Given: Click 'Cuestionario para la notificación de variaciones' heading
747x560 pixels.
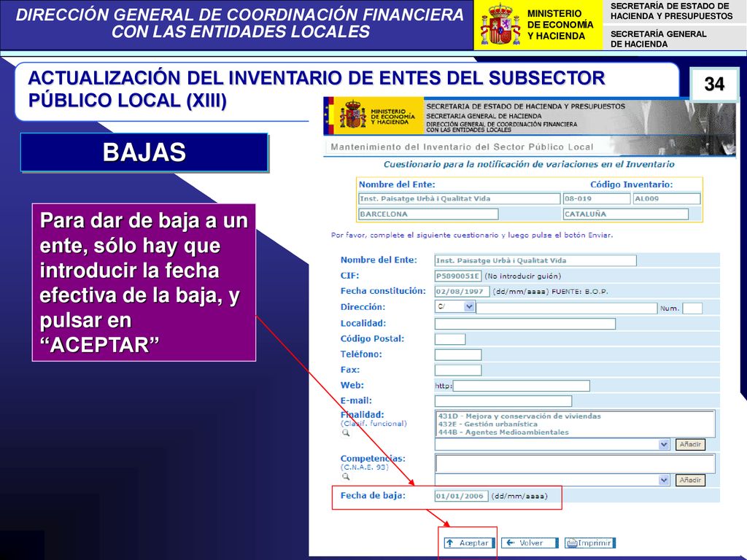Looking at the screenshot, I should [529, 164].
